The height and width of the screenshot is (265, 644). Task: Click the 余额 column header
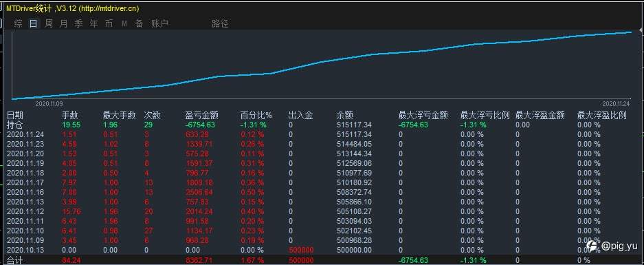pos(344,116)
